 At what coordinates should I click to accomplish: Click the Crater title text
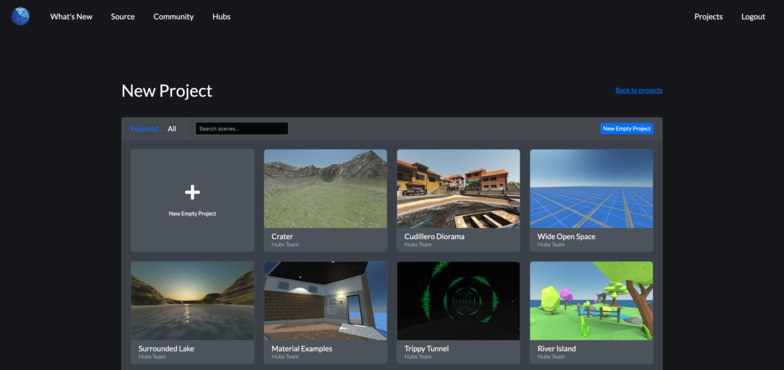click(282, 236)
